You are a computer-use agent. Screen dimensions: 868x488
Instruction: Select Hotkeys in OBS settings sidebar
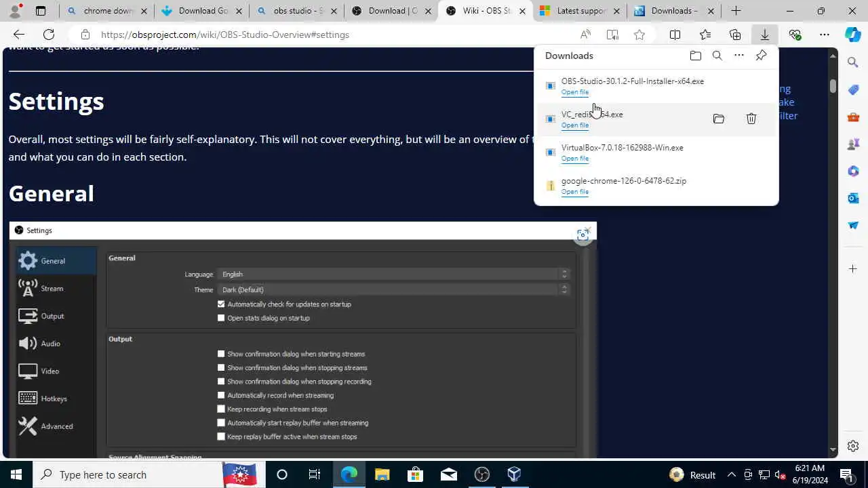(56, 399)
